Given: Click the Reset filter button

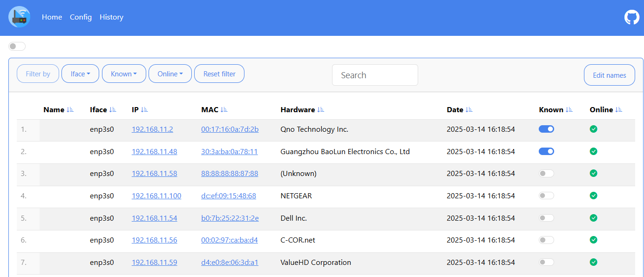Looking at the screenshot, I should point(219,74).
